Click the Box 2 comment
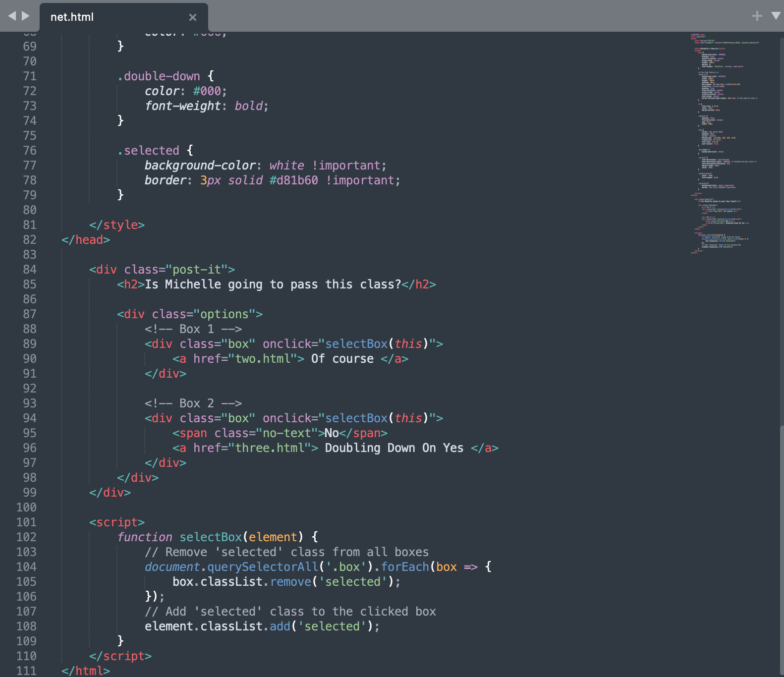Viewport: 784px width, 677px height. pyautogui.click(x=193, y=403)
